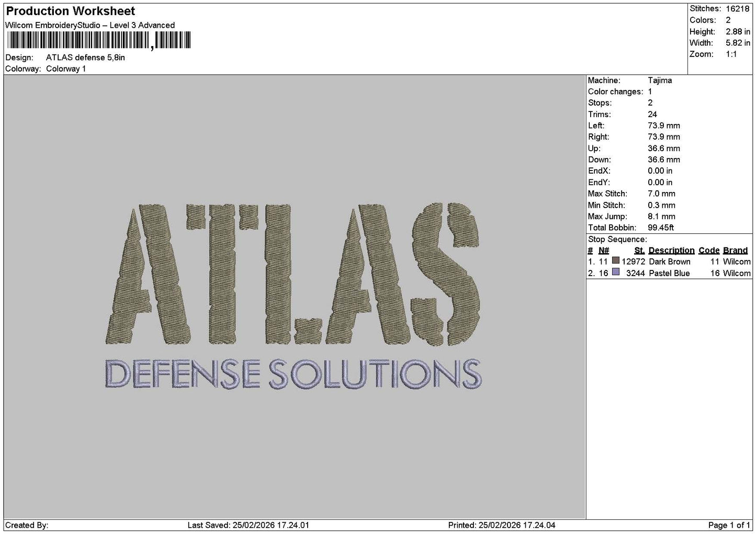Click the 'St.' column header
The height and width of the screenshot is (534, 756).
639,251
